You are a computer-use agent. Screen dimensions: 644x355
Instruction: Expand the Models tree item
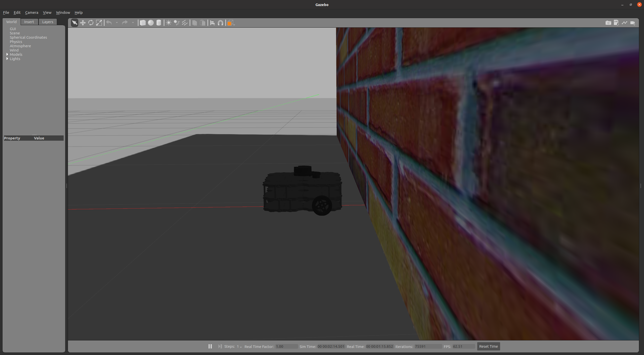7,54
